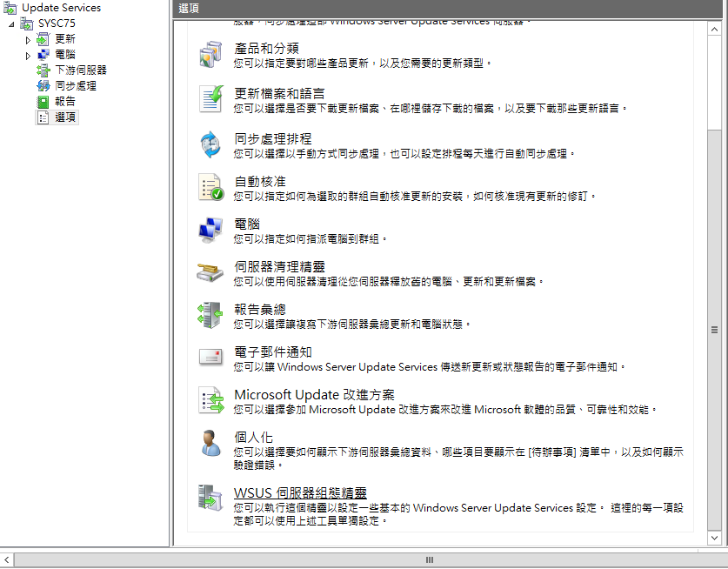Viewport: 728px width, 569px height.
Task: Collapse the SYSC75 server node
Action: click(11, 24)
